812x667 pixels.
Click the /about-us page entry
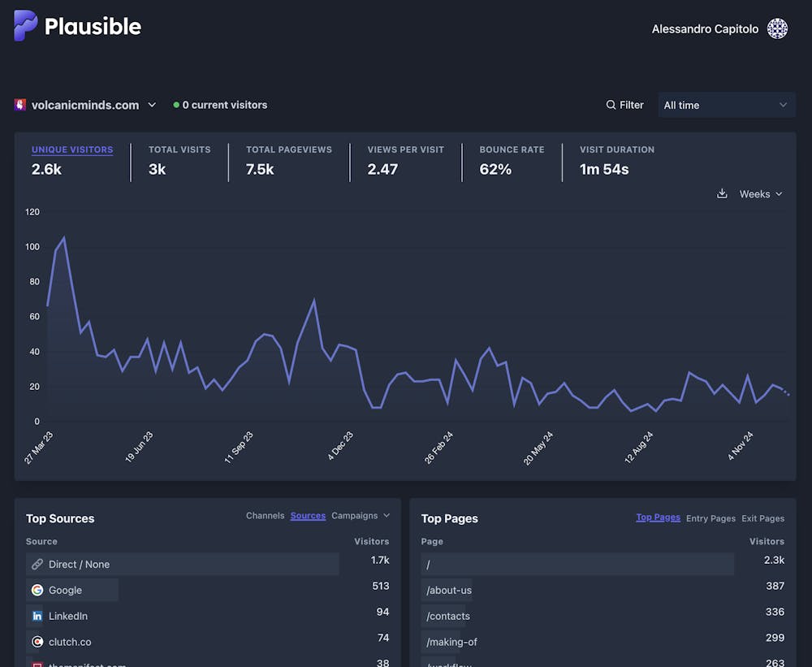[x=447, y=590]
